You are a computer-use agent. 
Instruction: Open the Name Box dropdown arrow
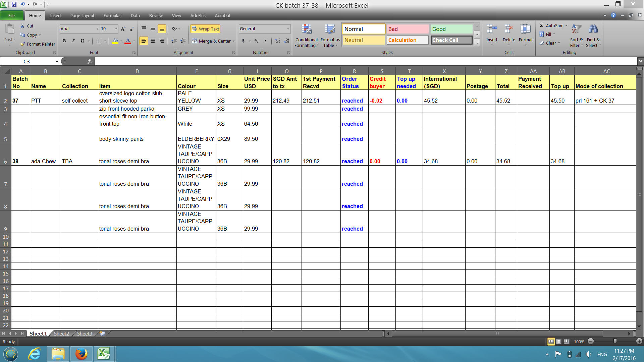pyautogui.click(x=57, y=61)
